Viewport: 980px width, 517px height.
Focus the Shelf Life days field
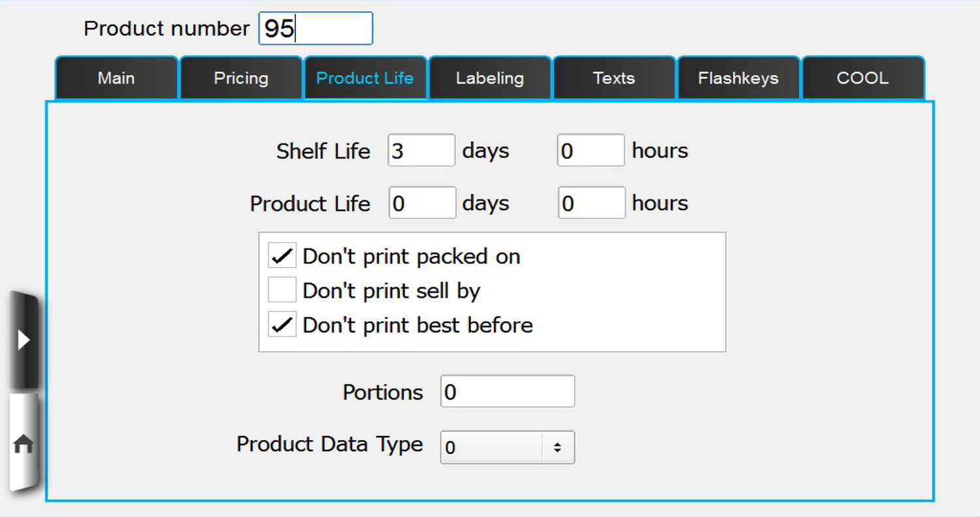click(421, 151)
